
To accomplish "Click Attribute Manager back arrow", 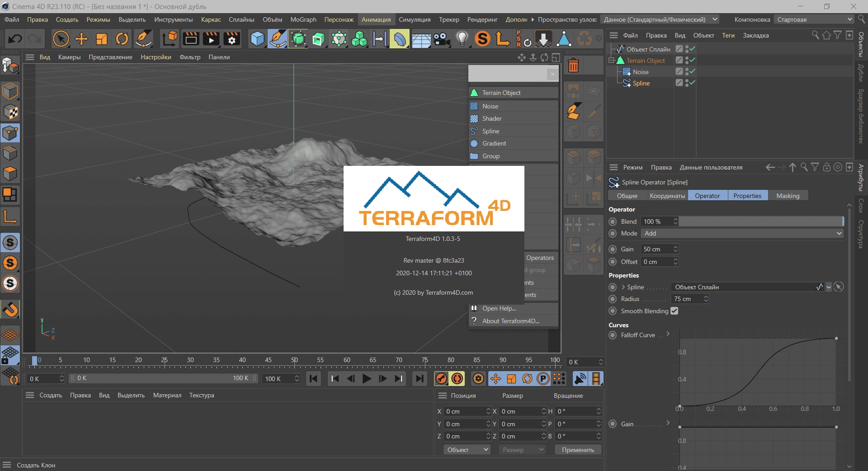I will click(x=770, y=167).
